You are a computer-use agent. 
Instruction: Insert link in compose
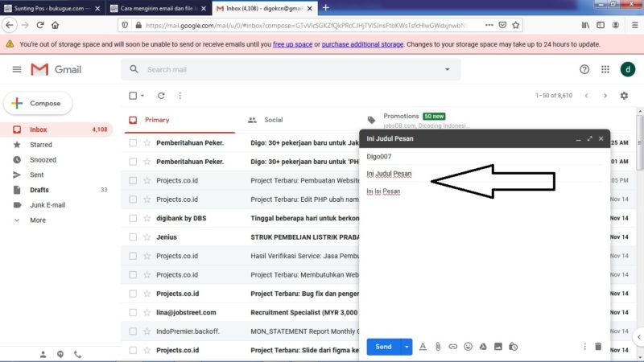click(452, 347)
